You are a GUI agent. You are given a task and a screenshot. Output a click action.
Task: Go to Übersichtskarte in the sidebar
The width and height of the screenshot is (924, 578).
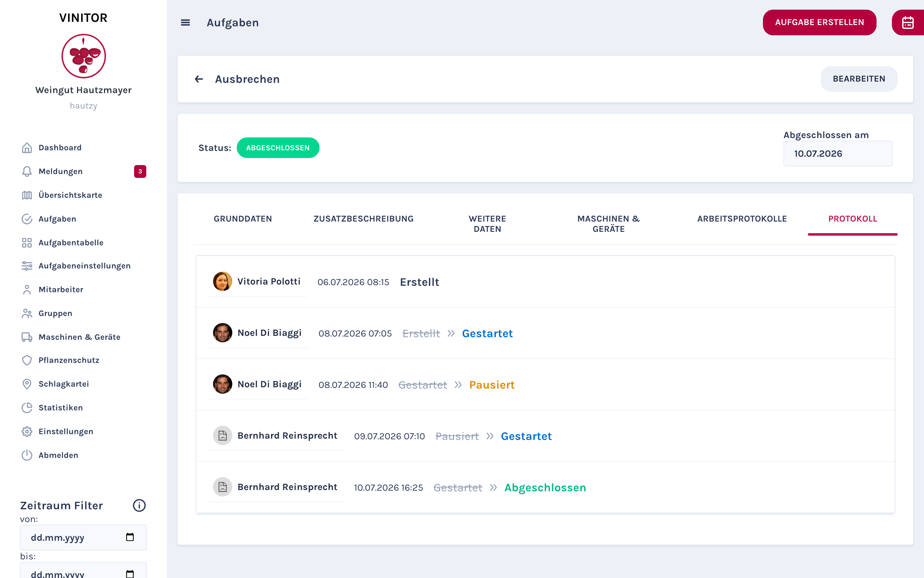[70, 195]
